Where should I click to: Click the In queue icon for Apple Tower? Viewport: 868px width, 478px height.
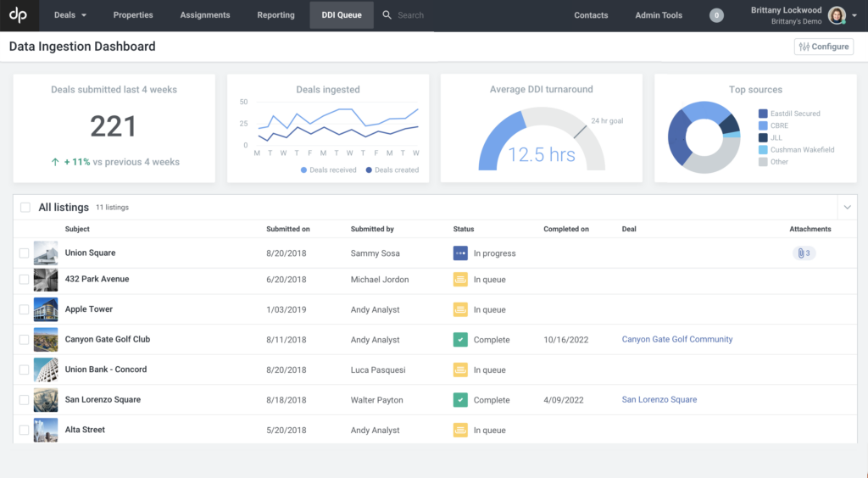460,309
